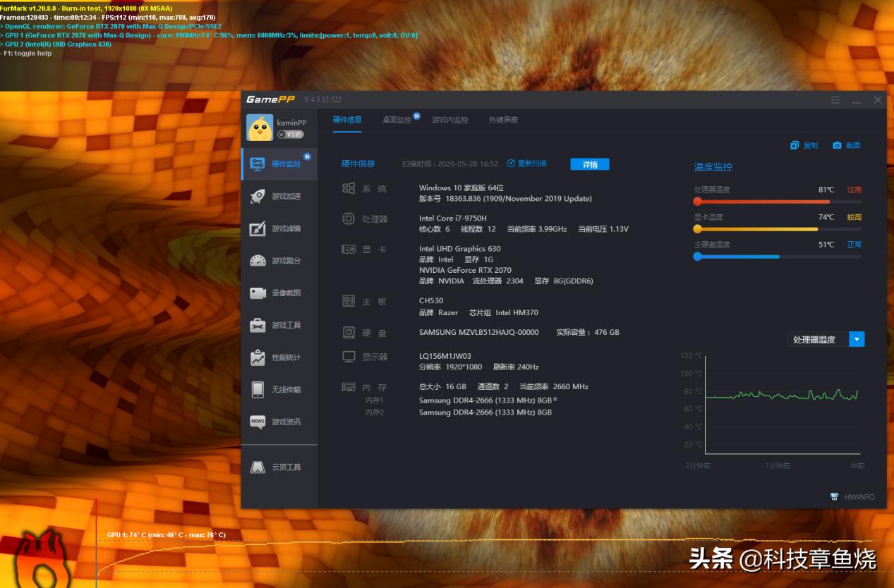The height and width of the screenshot is (588, 894).
Task: Open the 硬件监控 sidebar icon
Action: click(258, 164)
